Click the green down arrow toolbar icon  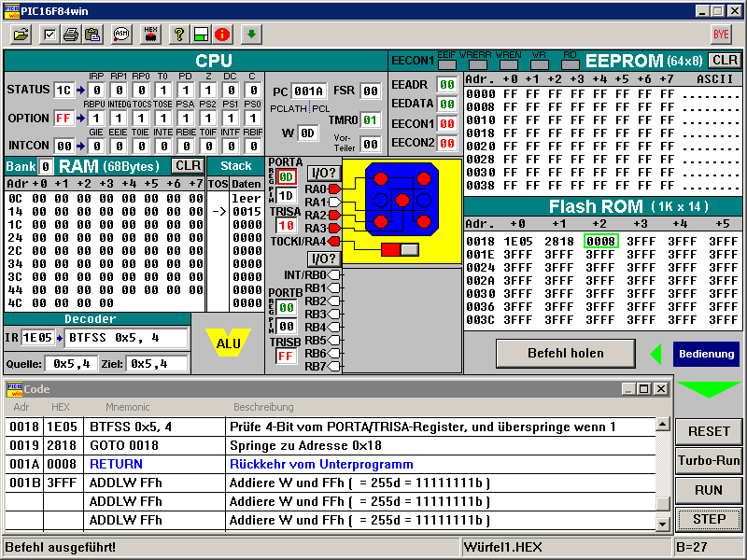pyautogui.click(x=251, y=35)
